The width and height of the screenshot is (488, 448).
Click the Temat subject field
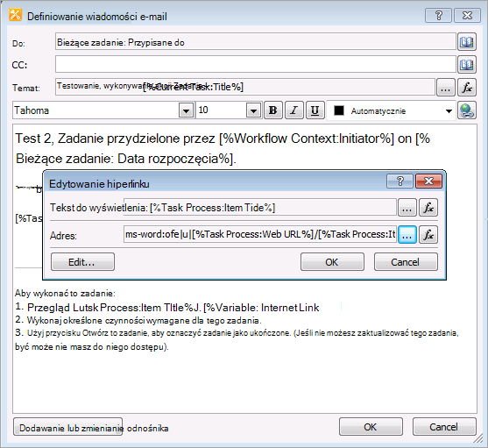pos(245,87)
